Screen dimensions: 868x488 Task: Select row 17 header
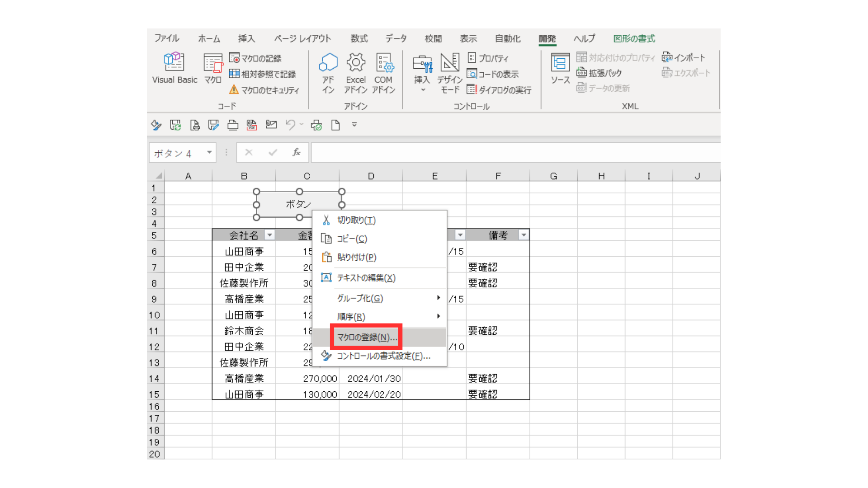[x=156, y=418]
